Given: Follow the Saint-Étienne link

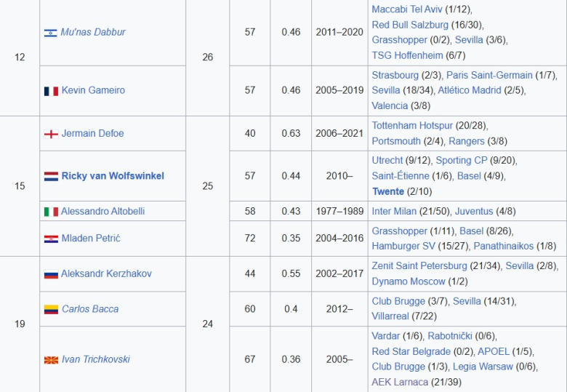Looking at the screenshot, I should click(x=401, y=176).
